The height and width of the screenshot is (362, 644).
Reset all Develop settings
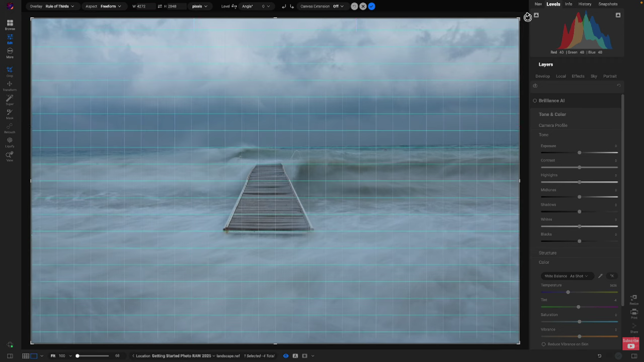click(x=619, y=86)
